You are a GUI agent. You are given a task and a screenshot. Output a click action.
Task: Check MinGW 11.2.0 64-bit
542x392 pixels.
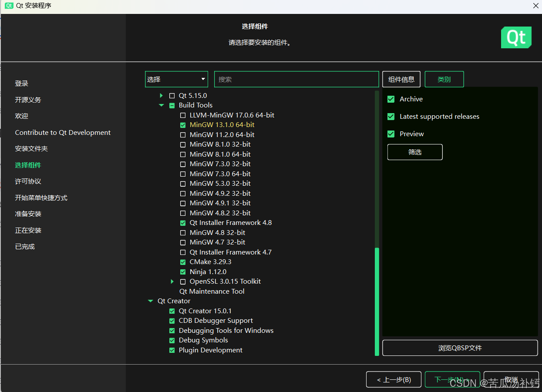(183, 135)
